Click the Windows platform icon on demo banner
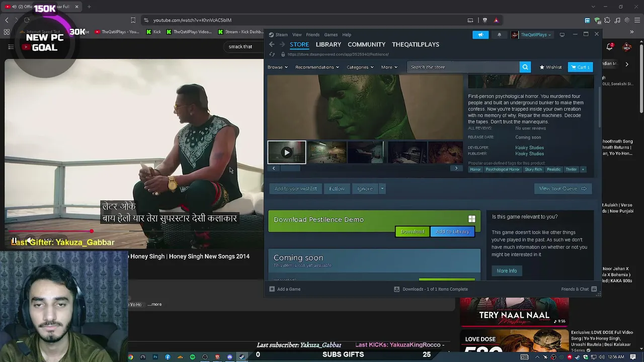644x362 pixels. click(472, 219)
